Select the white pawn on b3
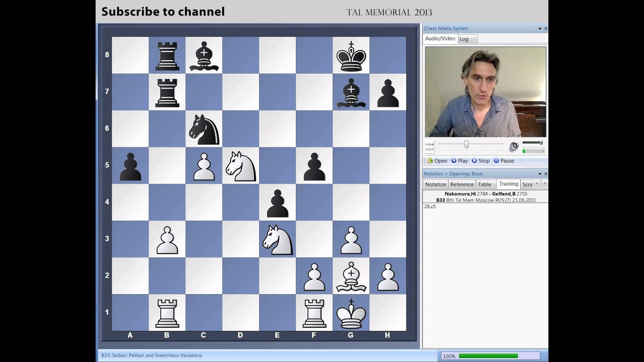Screen dimensions: 644x362 167,240
